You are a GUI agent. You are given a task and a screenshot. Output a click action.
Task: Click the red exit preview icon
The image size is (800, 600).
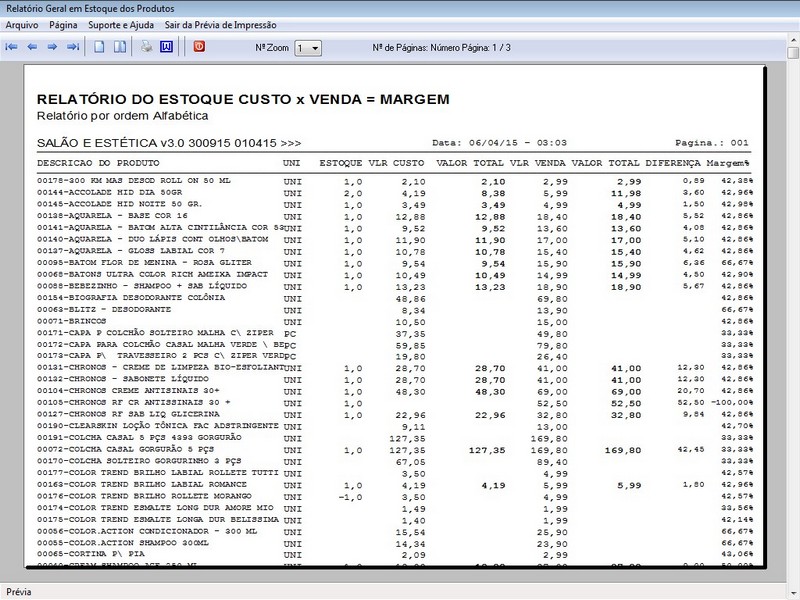pyautogui.click(x=198, y=47)
